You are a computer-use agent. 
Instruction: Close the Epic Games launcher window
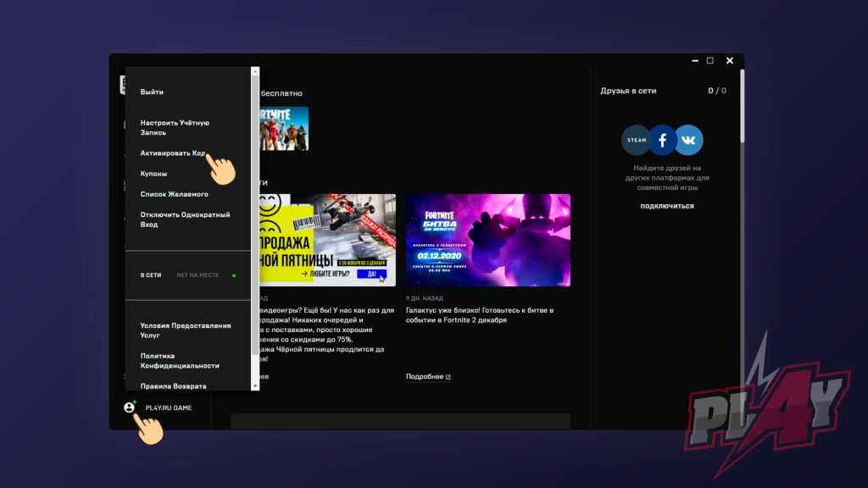click(730, 60)
